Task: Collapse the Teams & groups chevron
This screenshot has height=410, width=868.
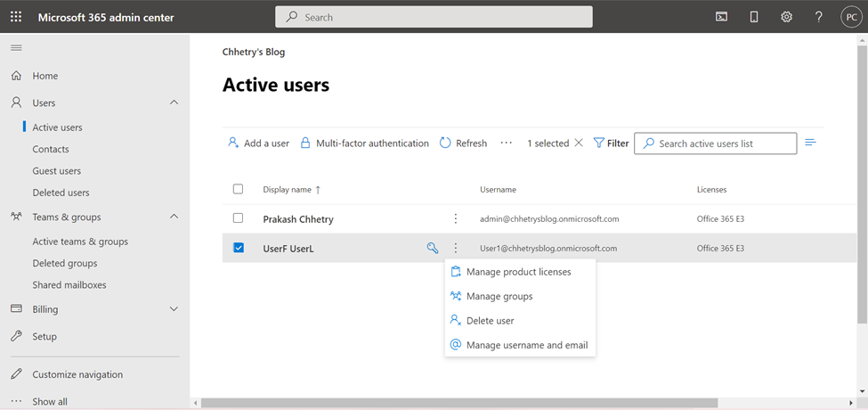Action: pyautogui.click(x=174, y=217)
